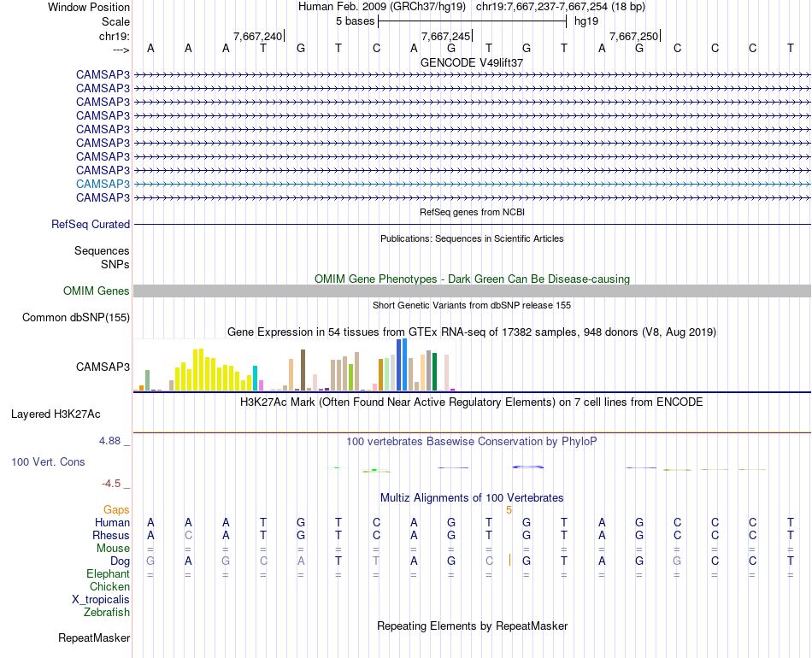Click the ---> strand direction arrow

(121, 50)
